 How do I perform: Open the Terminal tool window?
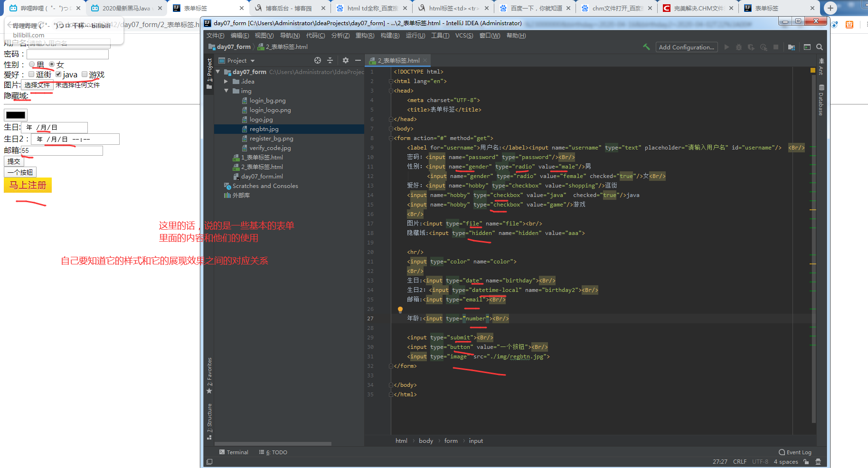(x=234, y=452)
